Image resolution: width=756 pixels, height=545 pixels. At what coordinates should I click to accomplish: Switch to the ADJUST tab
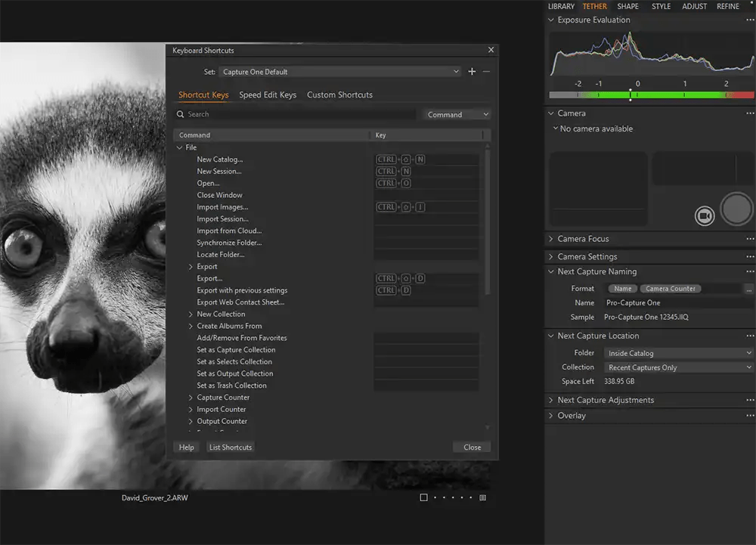tap(694, 6)
